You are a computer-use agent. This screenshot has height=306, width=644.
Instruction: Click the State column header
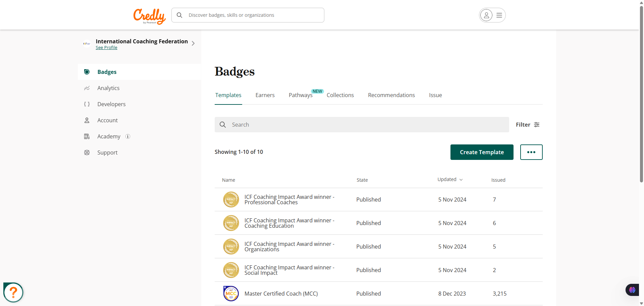(362, 180)
